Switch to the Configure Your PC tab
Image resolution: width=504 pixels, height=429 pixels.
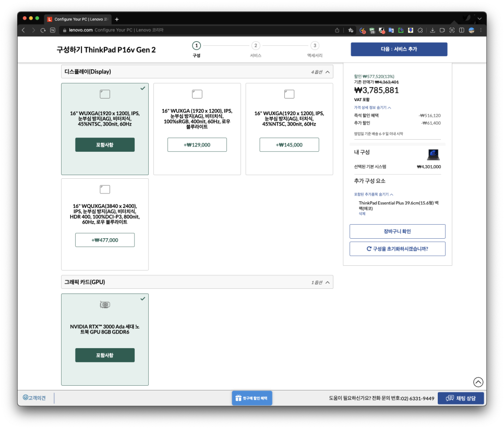79,19
